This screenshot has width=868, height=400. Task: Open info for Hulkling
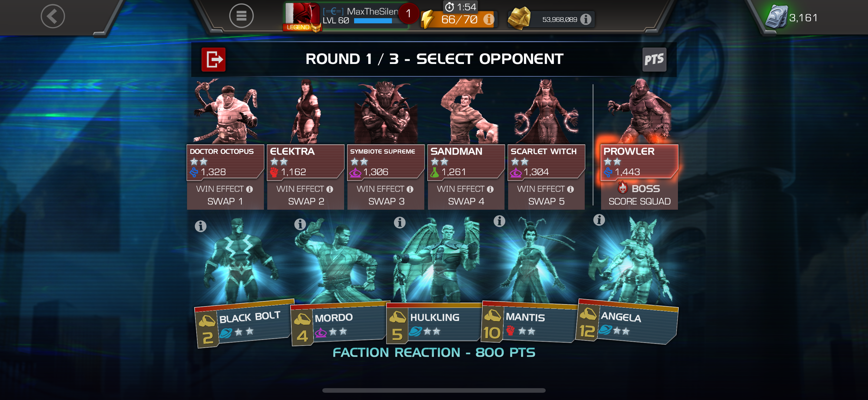coord(399,223)
